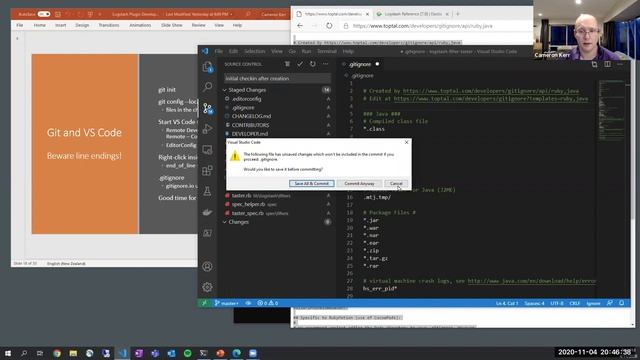This screenshot has width=640, height=360.
Task: Click the commit message input field
Action: (277, 78)
